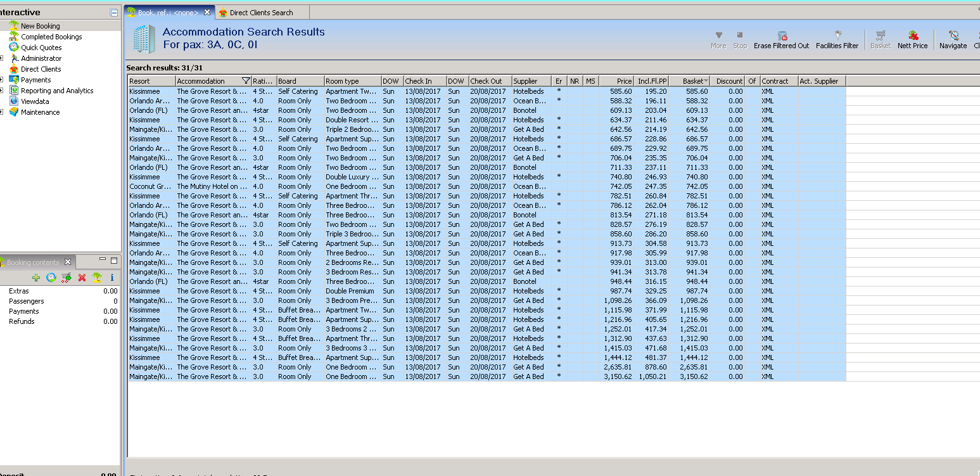Click the 'Double Luxury ...' room type cell
Viewport: 980px width, 476px height.
coord(352,177)
